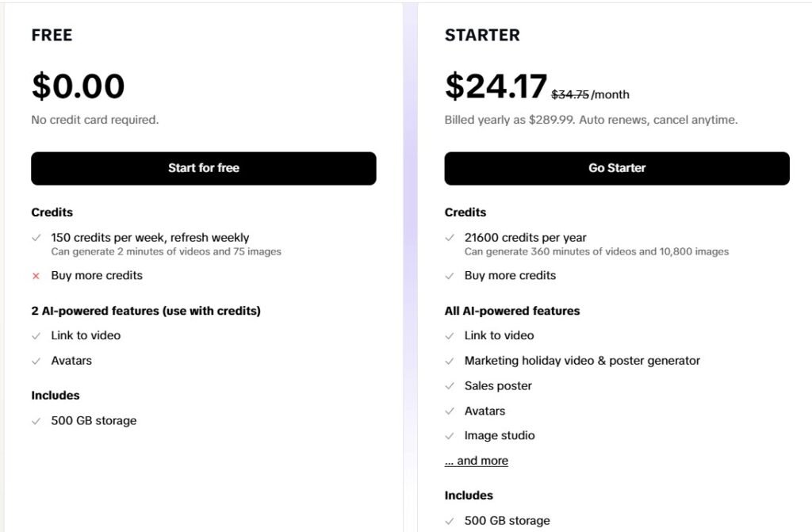Click checkmark beside Free plan Link to video
Image resolution: width=812 pixels, height=532 pixels.
pyautogui.click(x=36, y=335)
